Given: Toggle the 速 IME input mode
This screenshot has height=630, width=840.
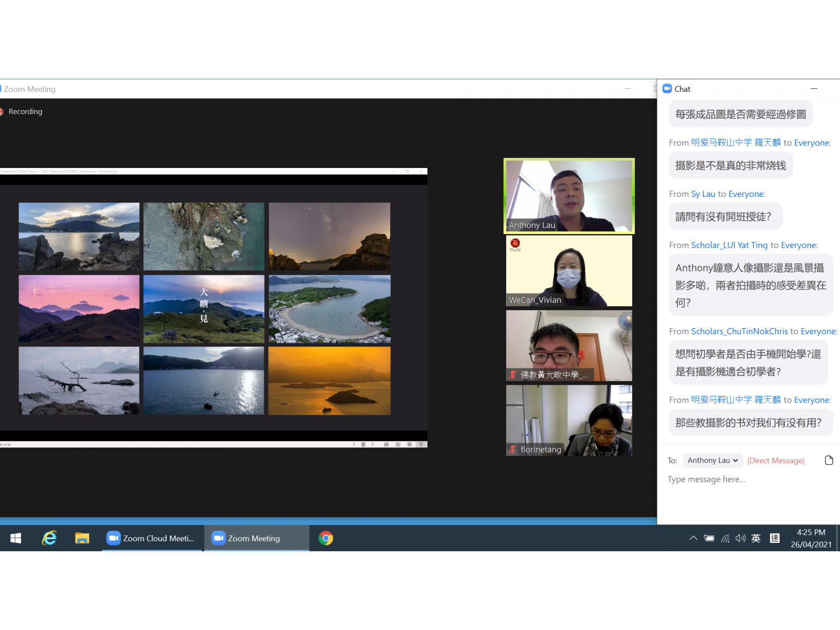Looking at the screenshot, I should [774, 538].
